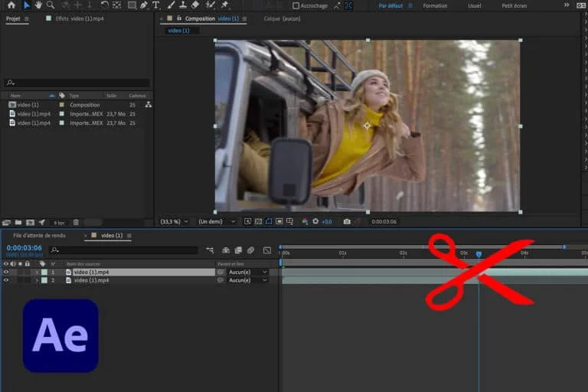Select the Rectangle shape tool

pyautogui.click(x=132, y=5)
